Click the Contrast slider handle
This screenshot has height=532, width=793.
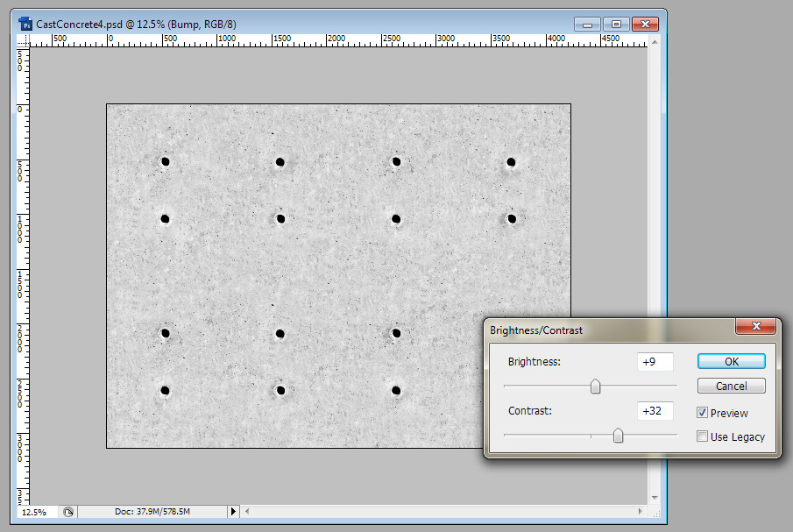[x=618, y=436]
